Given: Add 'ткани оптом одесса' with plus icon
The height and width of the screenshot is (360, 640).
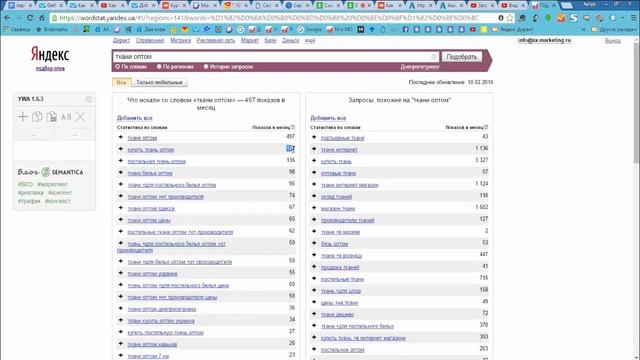Looking at the screenshot, I should (120, 208).
